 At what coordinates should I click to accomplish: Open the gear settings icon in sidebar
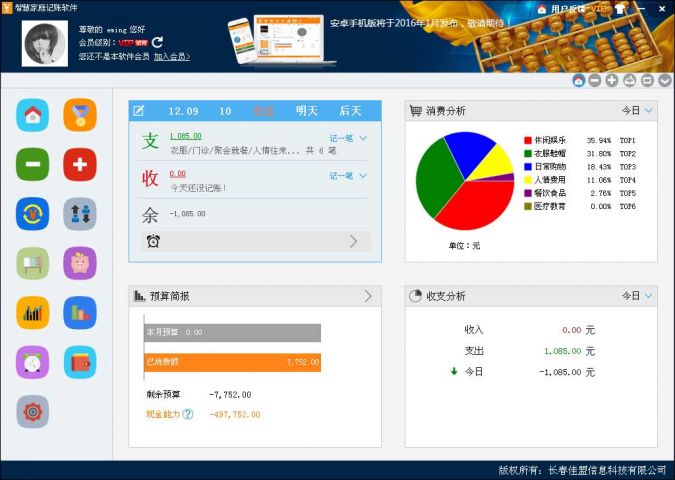[32, 410]
